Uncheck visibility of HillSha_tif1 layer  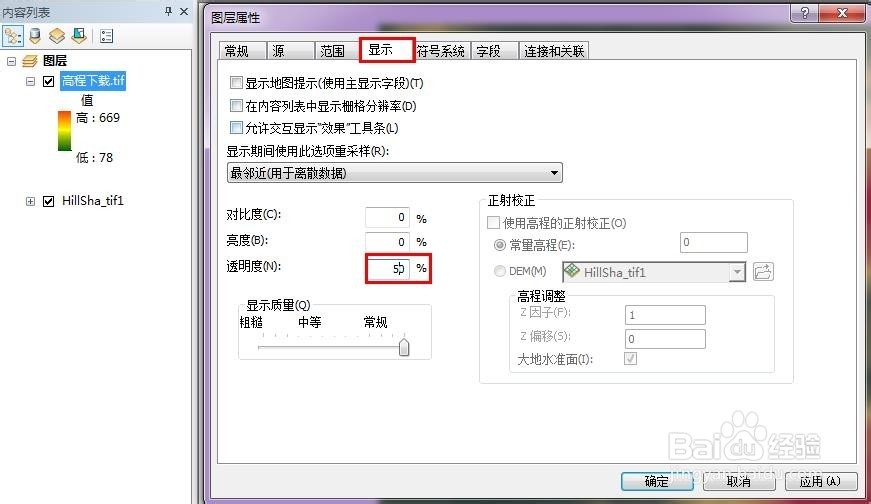click(x=48, y=201)
